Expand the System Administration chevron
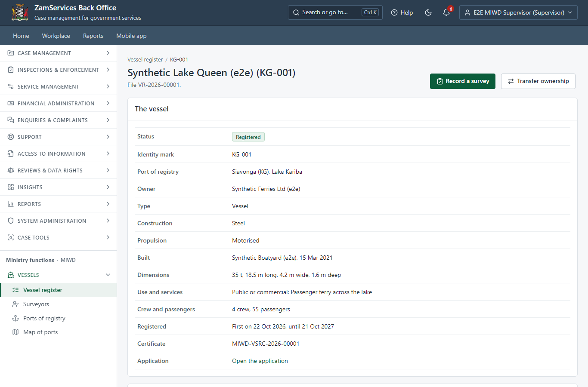 pos(108,221)
